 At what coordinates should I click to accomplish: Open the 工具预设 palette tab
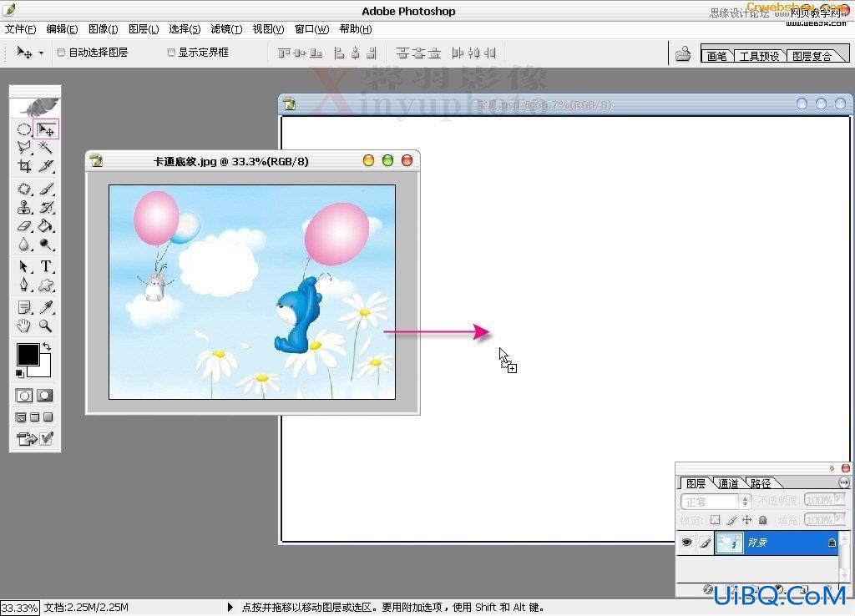click(759, 56)
